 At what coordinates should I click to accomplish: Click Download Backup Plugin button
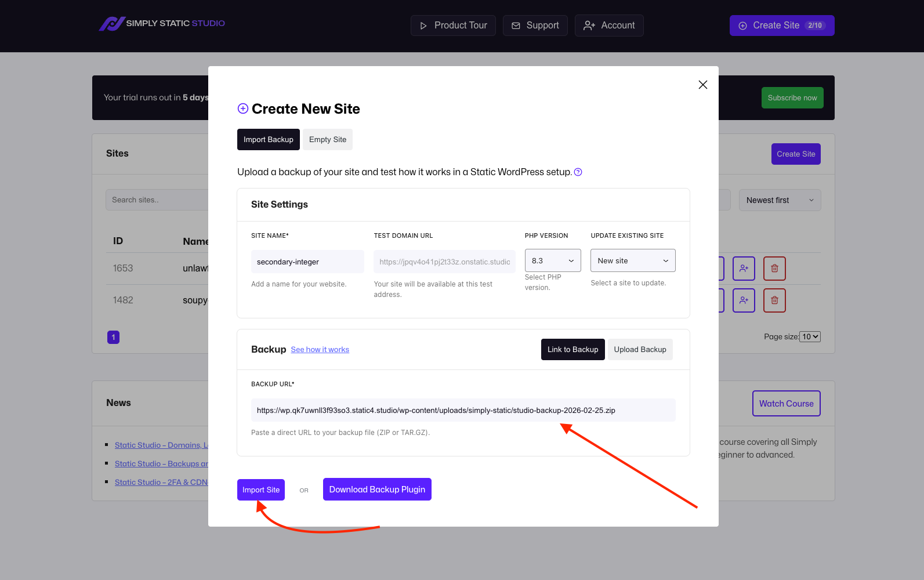(x=377, y=490)
